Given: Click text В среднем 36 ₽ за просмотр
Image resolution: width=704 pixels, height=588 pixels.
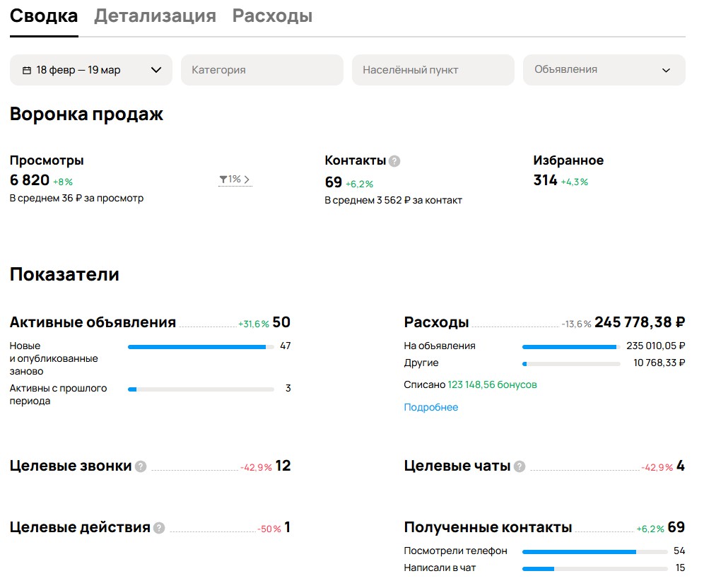Looking at the screenshot, I should (x=77, y=199).
